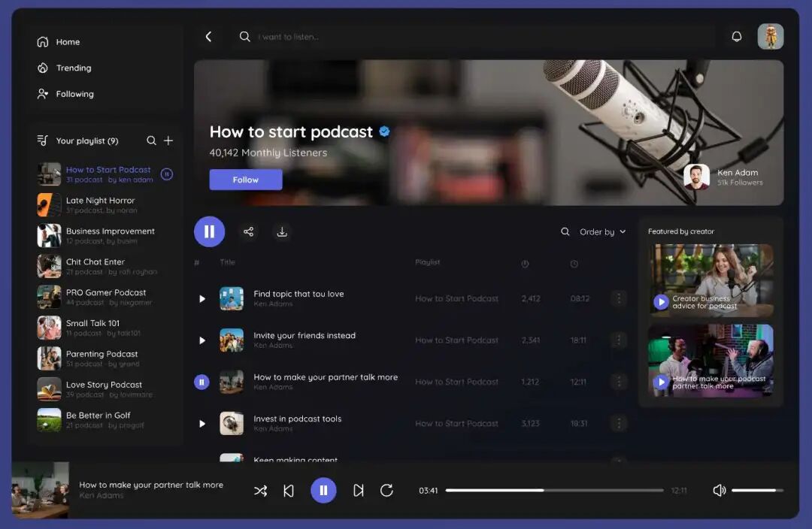Click 2,412 plays count

pyautogui.click(x=531, y=298)
